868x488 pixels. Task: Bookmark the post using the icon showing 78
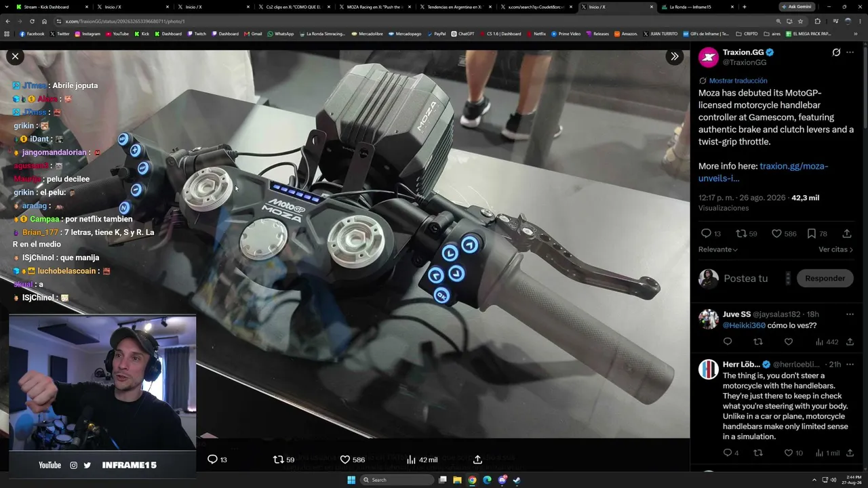pyautogui.click(x=817, y=233)
